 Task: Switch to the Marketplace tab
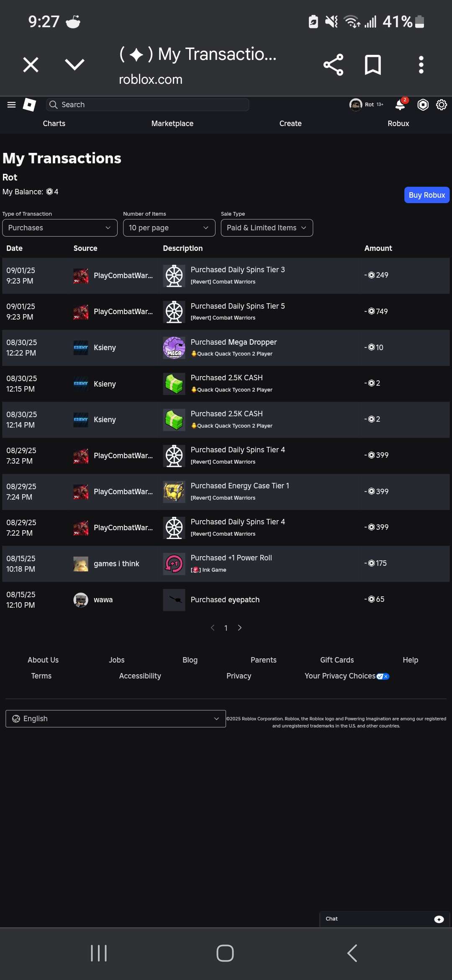tap(172, 124)
